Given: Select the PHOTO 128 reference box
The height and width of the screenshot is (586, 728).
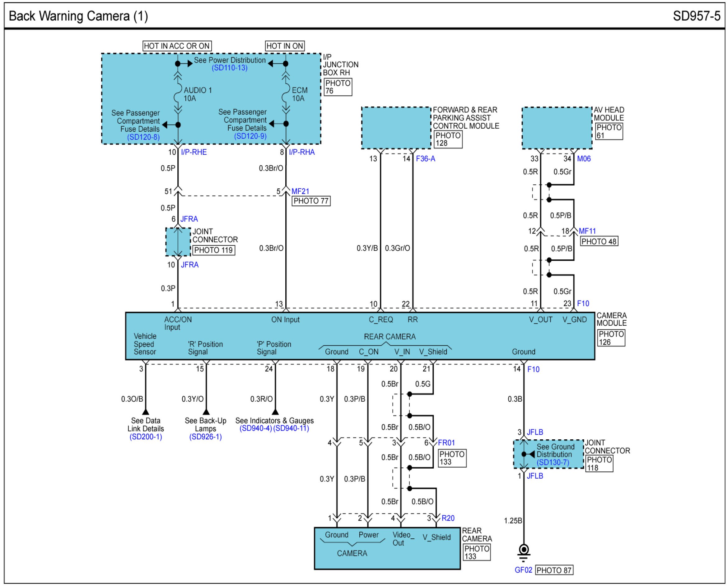Looking at the screenshot, I should click(448, 139).
